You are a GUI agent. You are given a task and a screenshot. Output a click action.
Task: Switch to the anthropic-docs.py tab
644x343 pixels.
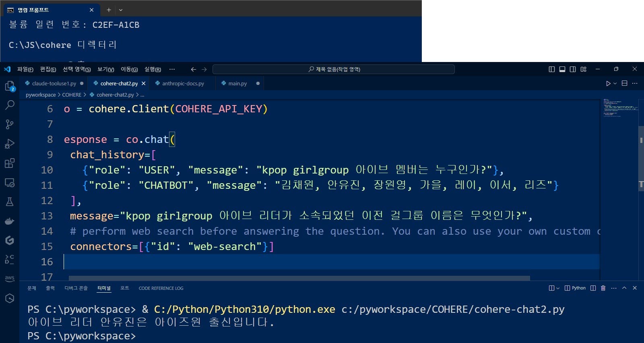point(183,83)
